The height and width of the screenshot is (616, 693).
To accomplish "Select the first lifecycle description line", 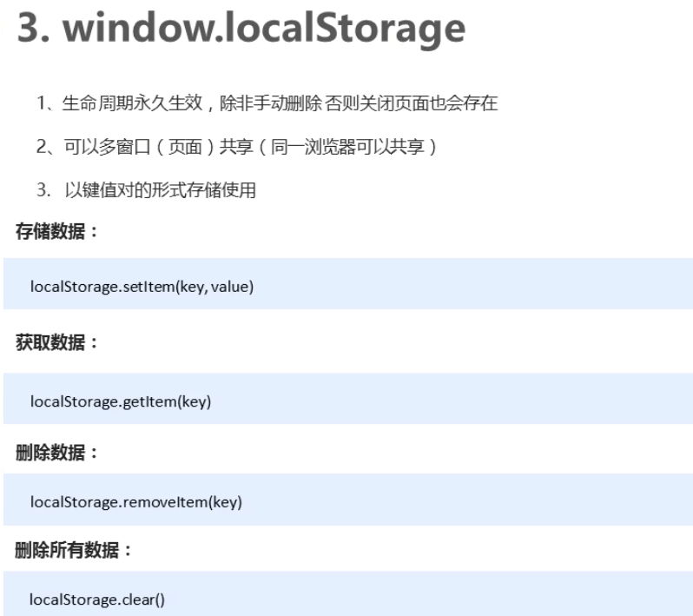I will click(267, 103).
